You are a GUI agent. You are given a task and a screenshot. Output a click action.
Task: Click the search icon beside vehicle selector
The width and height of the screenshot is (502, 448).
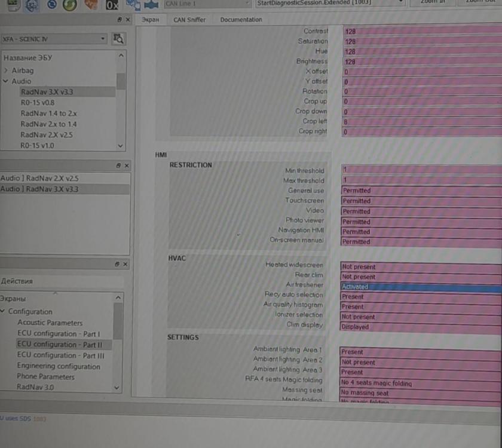point(118,39)
